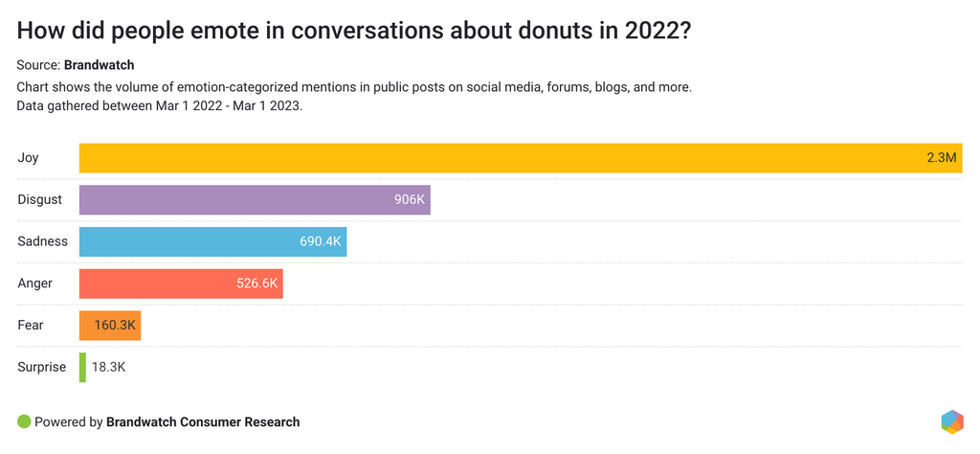
Task: Click the green circle beside Powered by
Action: pos(24,421)
